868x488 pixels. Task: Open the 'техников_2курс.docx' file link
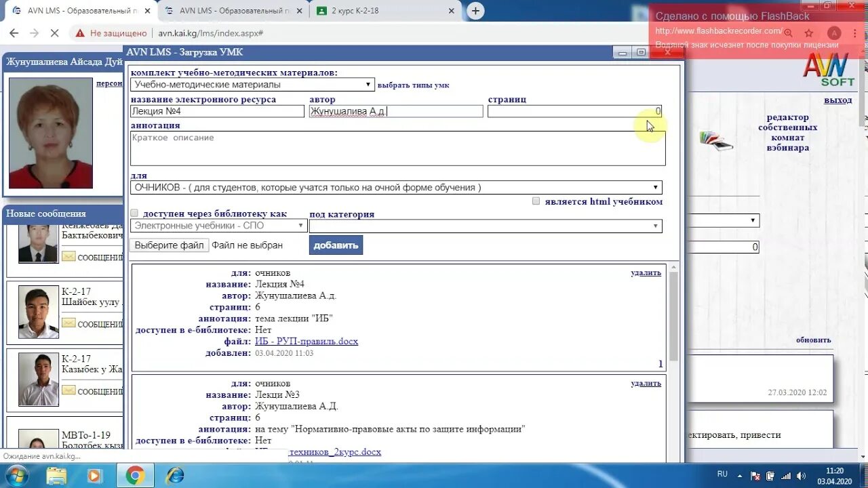(x=335, y=452)
